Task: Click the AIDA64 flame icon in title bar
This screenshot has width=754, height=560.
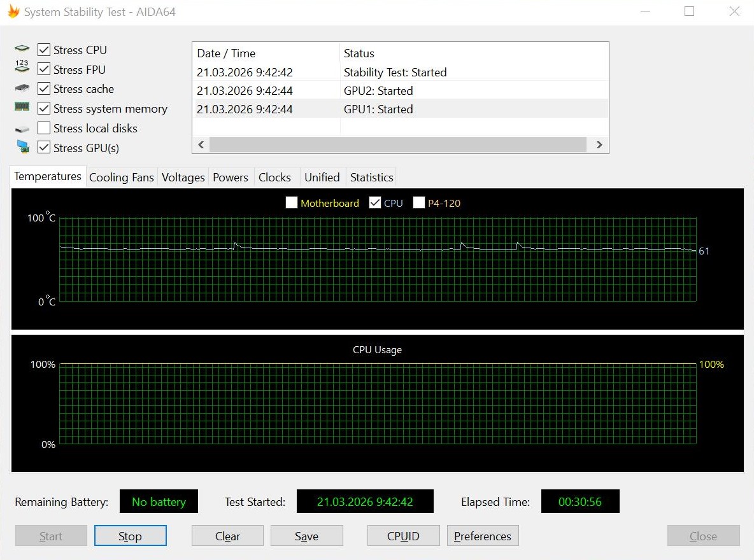Action: pos(13,11)
